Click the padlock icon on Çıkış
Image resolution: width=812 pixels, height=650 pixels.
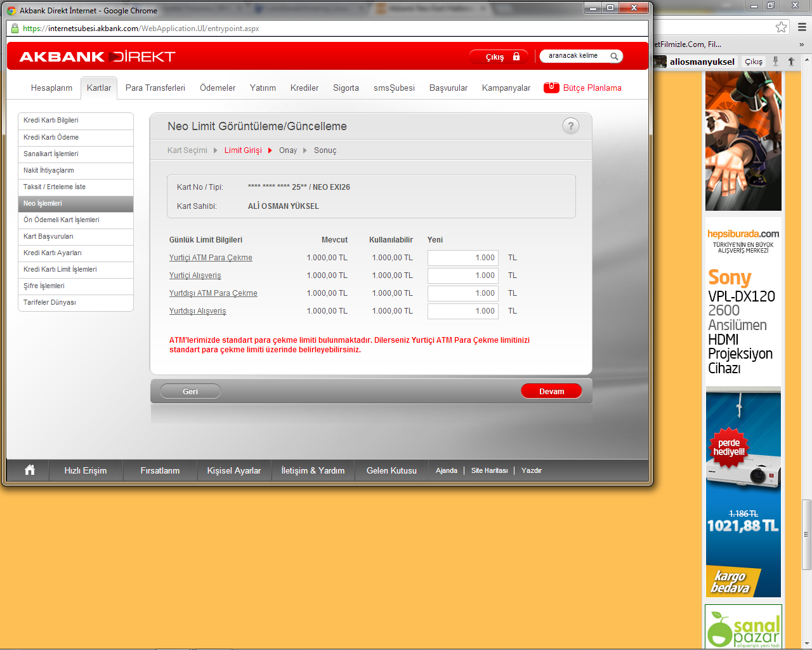(x=516, y=56)
